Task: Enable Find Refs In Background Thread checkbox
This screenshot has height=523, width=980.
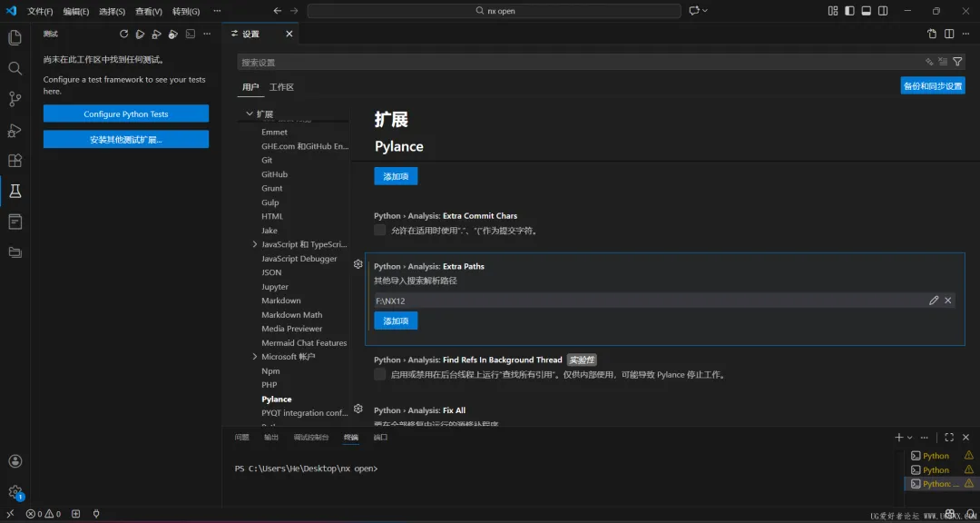Action: tap(380, 374)
